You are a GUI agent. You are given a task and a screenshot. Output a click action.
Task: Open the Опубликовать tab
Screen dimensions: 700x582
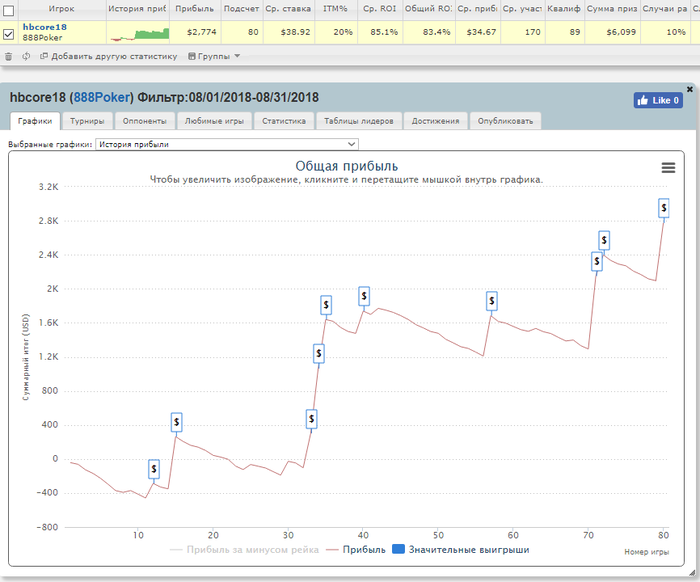[505, 121]
